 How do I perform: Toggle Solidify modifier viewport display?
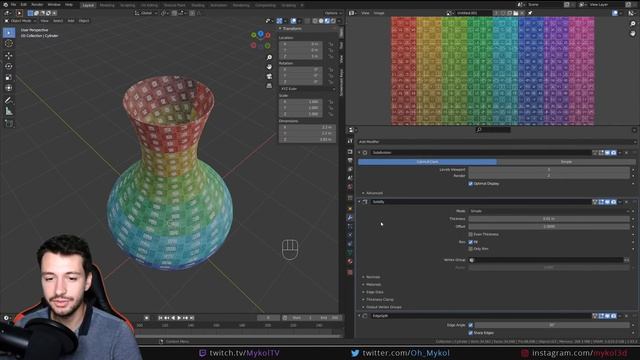tap(607, 202)
